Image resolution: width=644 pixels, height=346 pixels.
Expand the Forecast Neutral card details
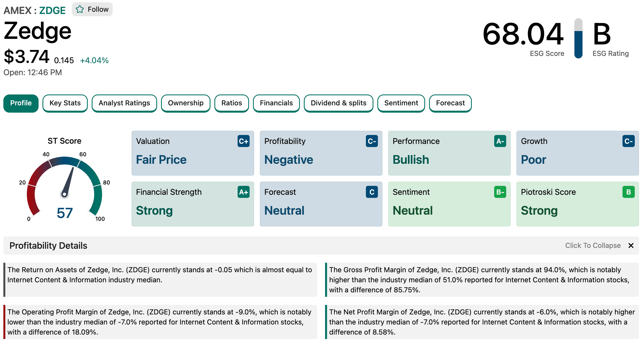(321, 204)
